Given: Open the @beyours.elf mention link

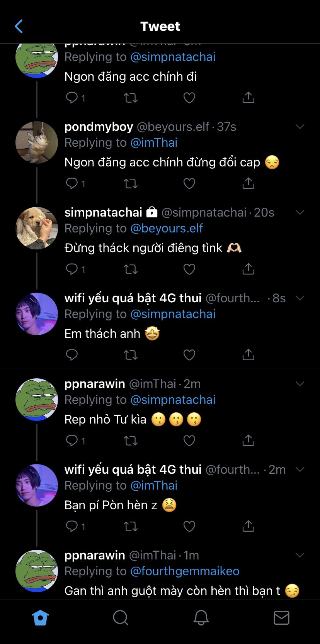Looking at the screenshot, I should (167, 228).
